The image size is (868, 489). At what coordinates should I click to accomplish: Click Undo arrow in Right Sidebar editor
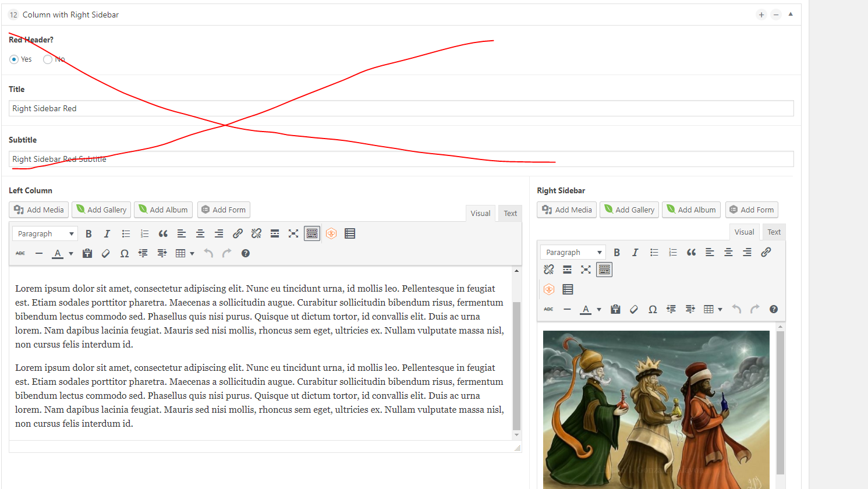tap(736, 309)
